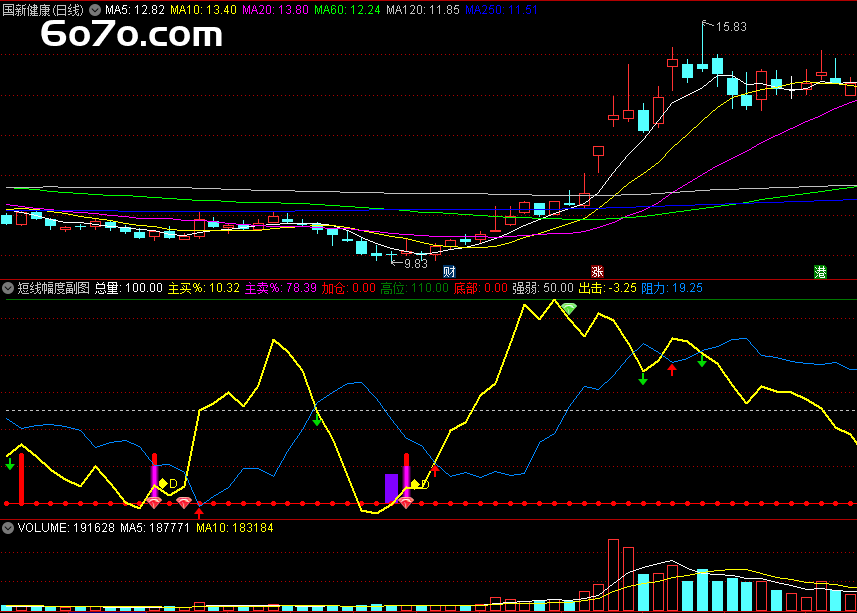Click the green down-arrow at far left of indicator
This screenshot has width=857, height=613.
(10, 464)
